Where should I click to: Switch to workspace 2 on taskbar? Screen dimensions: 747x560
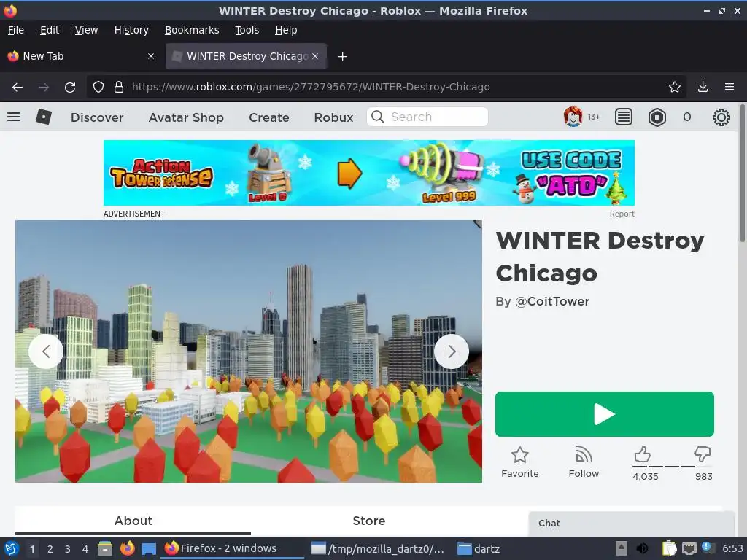(50, 549)
